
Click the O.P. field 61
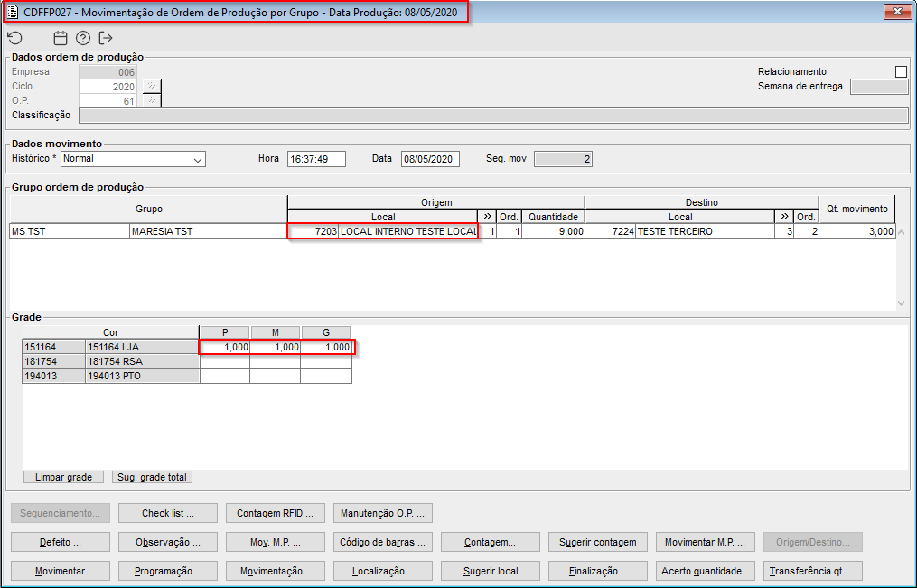point(108,101)
